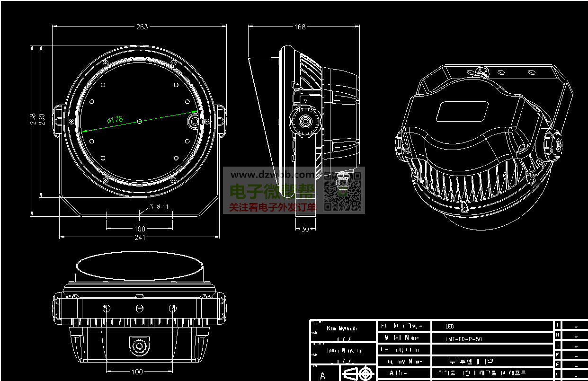Open the www.dzwbb.com watermark link
588x381 pixels.
272,175
